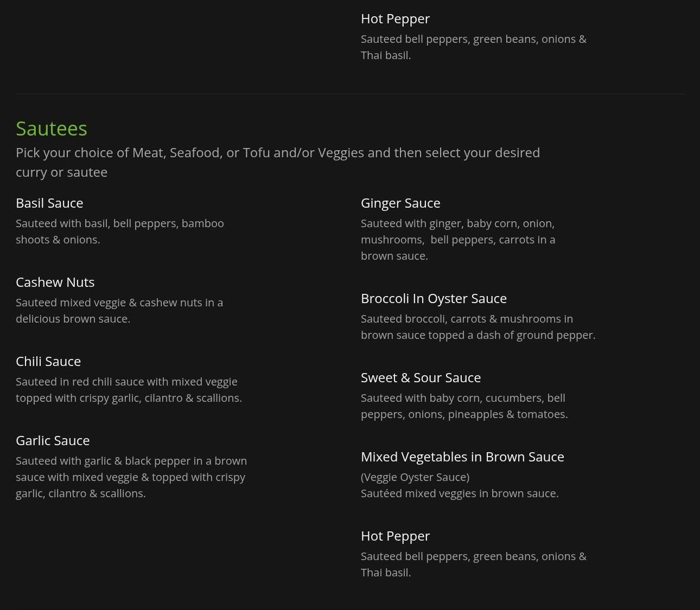The height and width of the screenshot is (610, 700).
Task: Click the (Veggie Oyster Sauce) subtitle text
Action: click(415, 477)
